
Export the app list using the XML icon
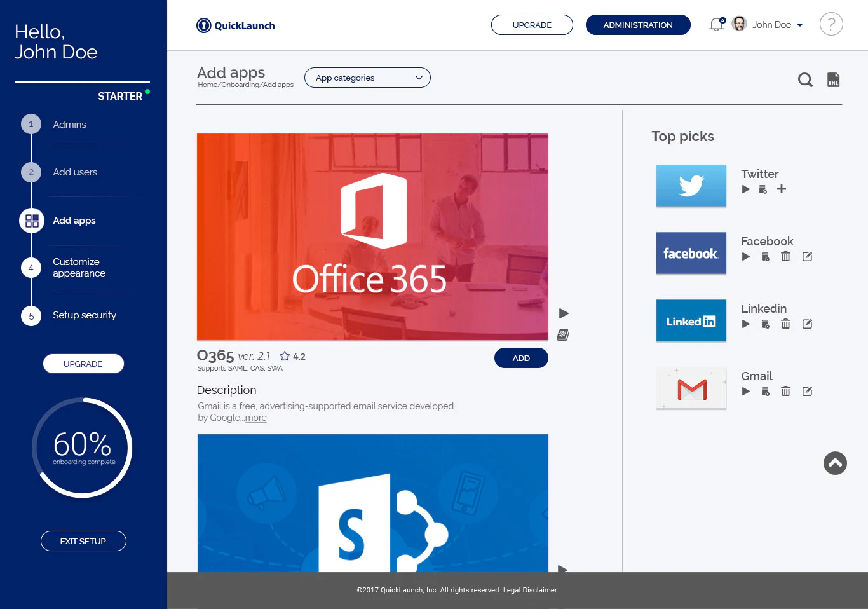point(833,79)
